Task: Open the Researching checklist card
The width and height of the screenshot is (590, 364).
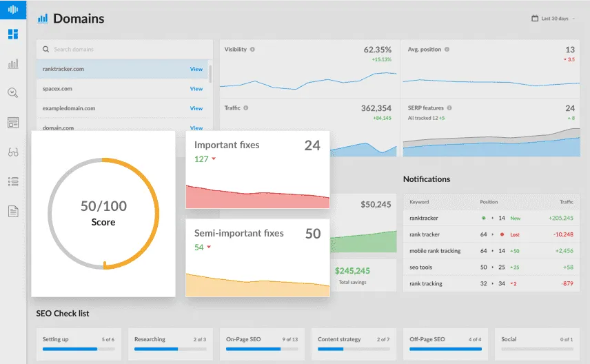Action: click(x=170, y=345)
